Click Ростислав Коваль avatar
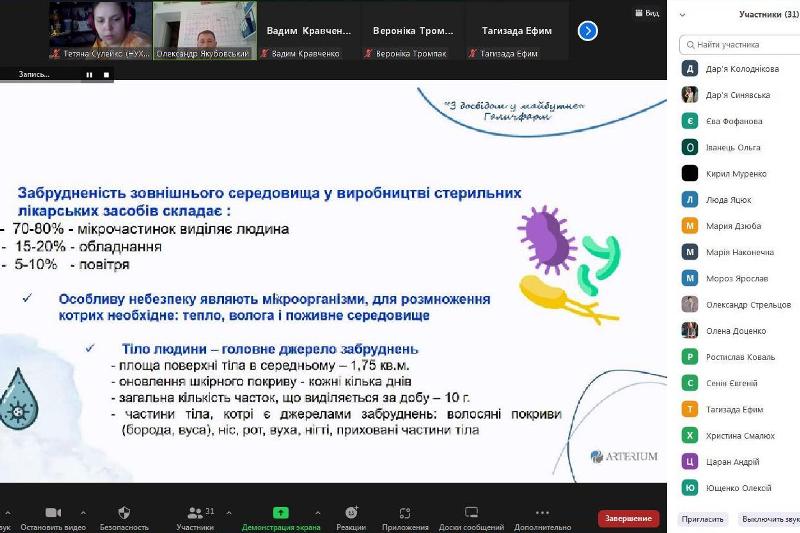800x533 pixels. (690, 357)
